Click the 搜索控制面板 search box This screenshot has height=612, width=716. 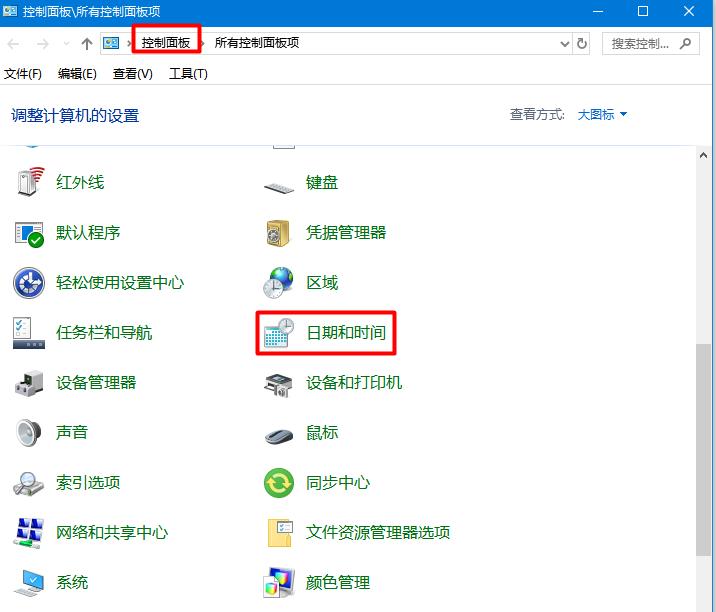click(640, 44)
